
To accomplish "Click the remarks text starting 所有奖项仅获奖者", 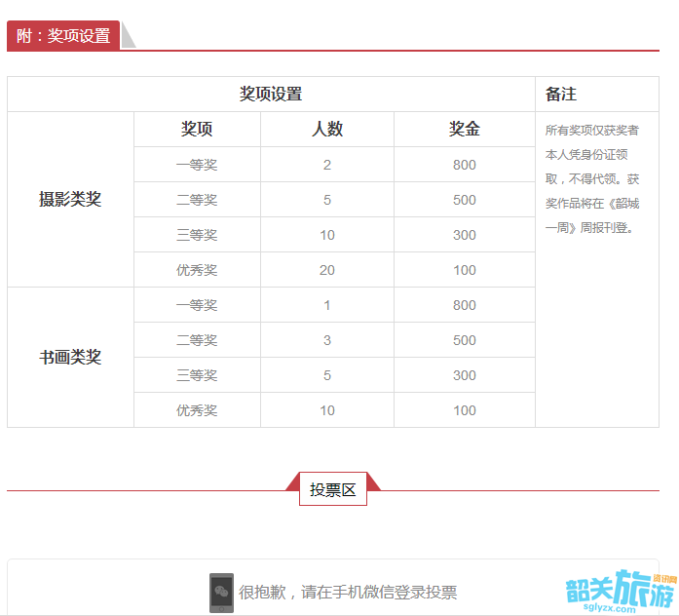I will coord(592,178).
